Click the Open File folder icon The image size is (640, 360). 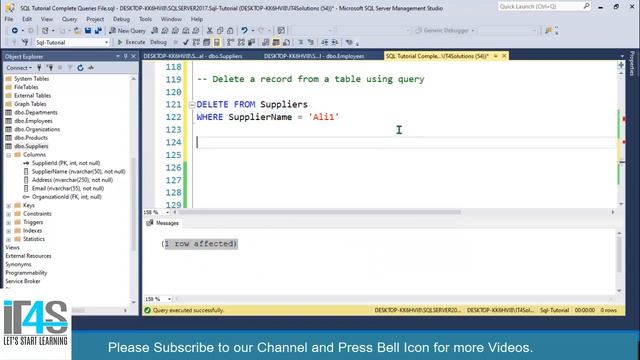[x=77, y=31]
